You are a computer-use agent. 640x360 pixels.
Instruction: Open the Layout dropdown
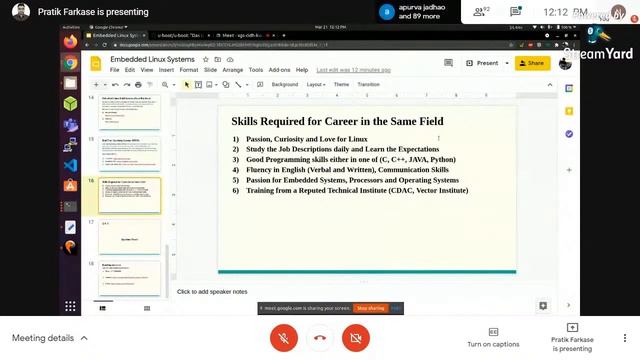pyautogui.click(x=316, y=84)
